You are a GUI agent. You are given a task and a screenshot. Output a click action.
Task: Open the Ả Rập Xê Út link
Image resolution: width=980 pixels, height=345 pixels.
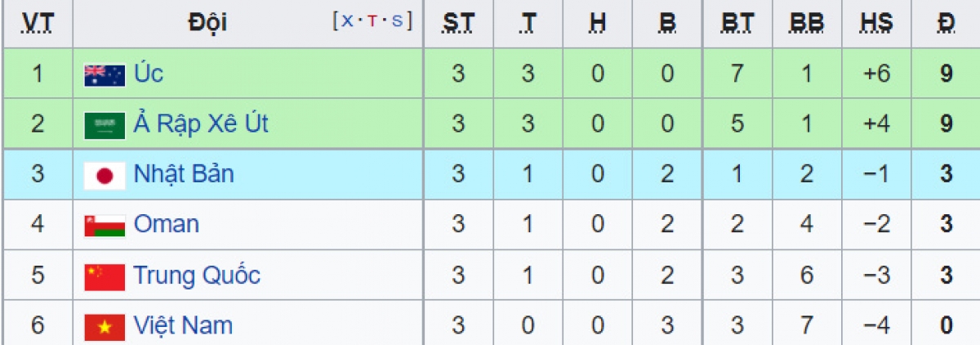(201, 124)
